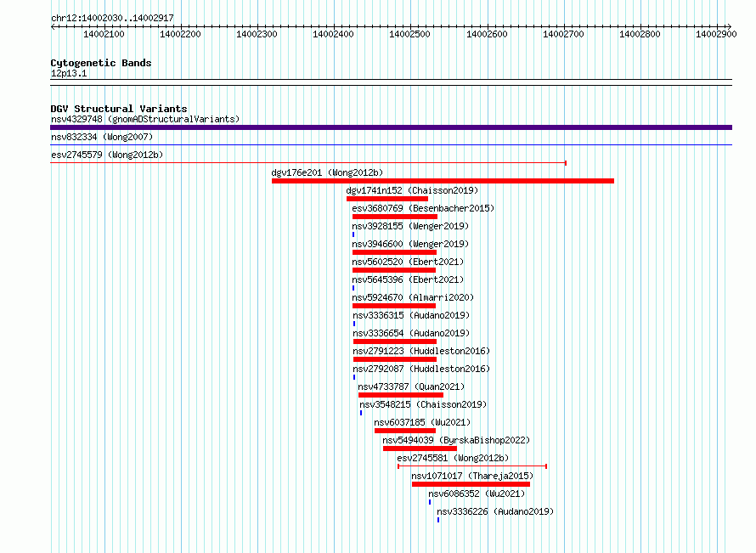Open nsv5494039 (ByrskaBishop2022) label
Image resolution: width=756 pixels, height=553 pixels.
point(456,440)
